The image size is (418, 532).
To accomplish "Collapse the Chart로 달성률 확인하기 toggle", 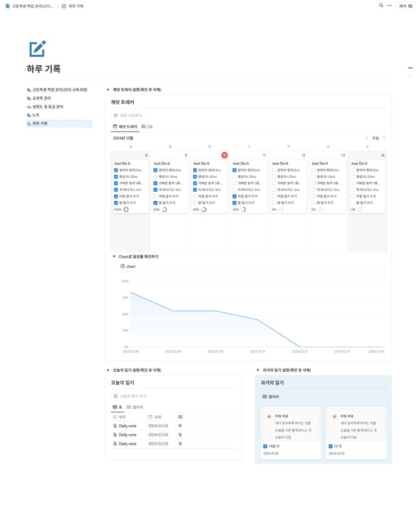I will (x=114, y=257).
